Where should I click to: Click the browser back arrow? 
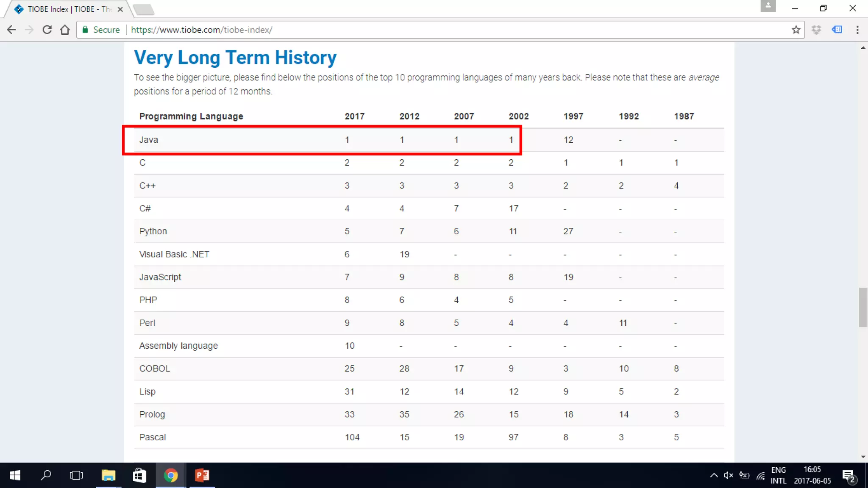pyautogui.click(x=11, y=30)
